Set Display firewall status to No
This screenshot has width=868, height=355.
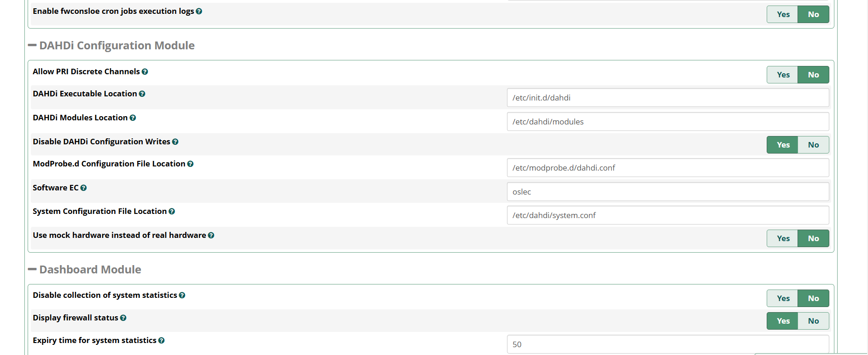[x=813, y=321]
